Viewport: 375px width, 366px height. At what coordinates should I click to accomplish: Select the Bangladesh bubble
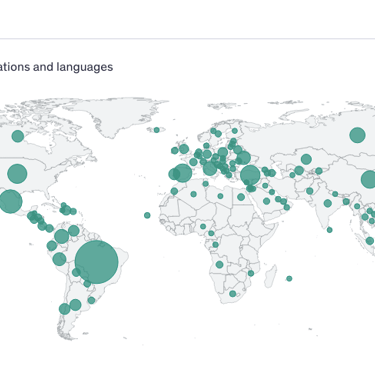pyautogui.click(x=346, y=202)
